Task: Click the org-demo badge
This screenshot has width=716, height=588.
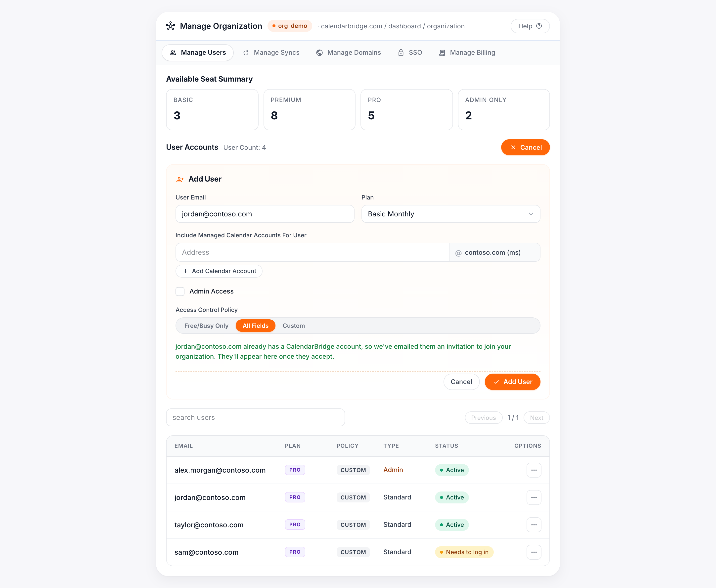Action: [x=290, y=26]
